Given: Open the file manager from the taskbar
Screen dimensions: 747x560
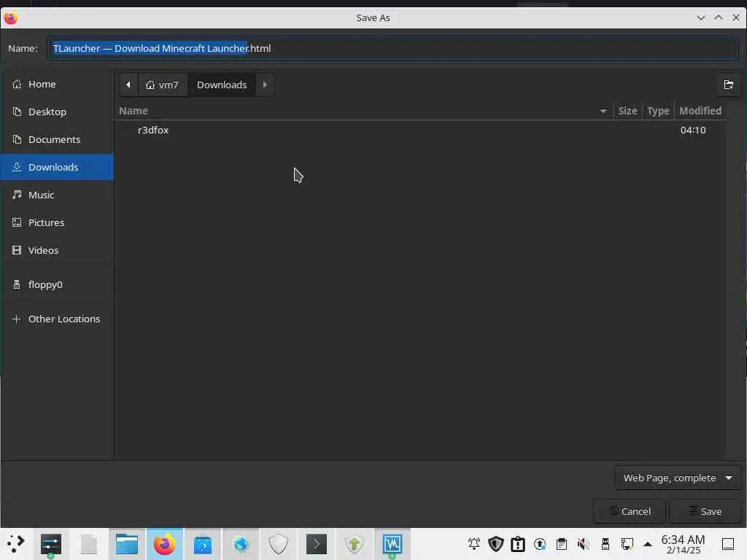Looking at the screenshot, I should (x=127, y=544).
